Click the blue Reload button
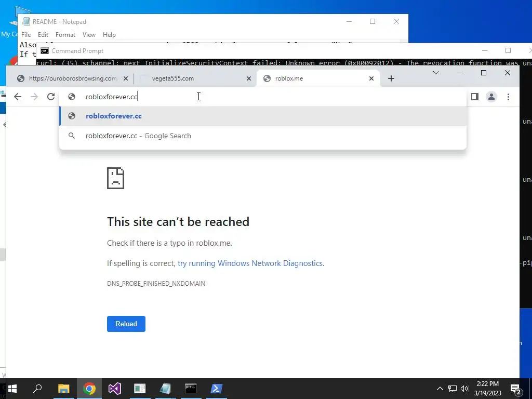Screen dimensions: 532x399 (126, 324)
